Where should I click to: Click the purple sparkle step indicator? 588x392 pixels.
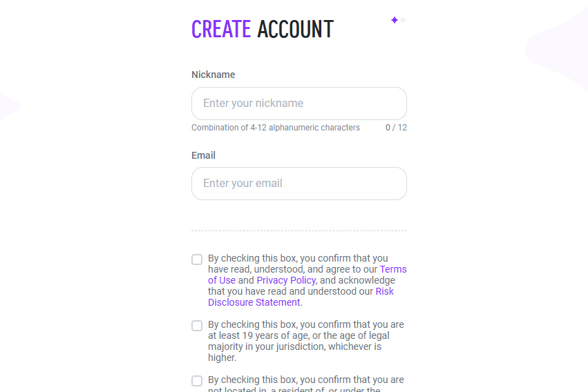tap(395, 20)
